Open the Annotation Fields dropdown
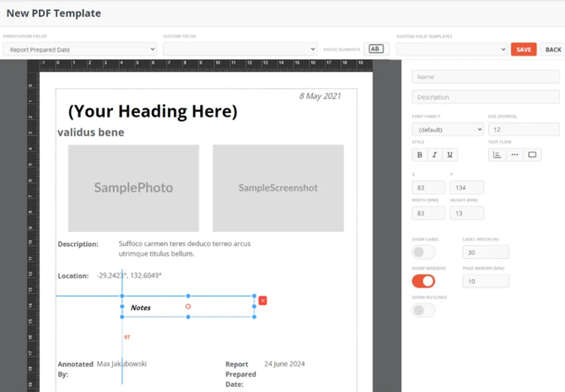 (x=80, y=50)
